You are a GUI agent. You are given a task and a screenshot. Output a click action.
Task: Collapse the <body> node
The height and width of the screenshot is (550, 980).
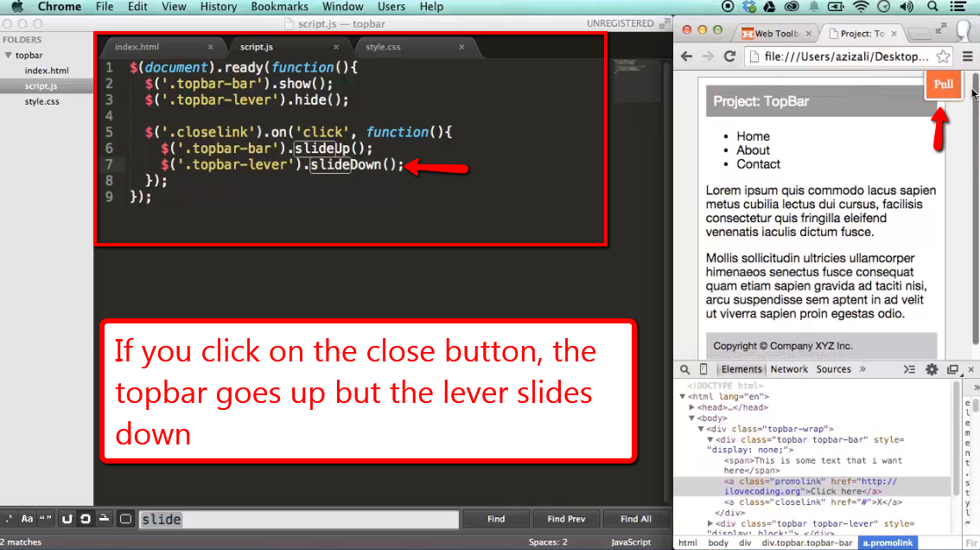(x=692, y=418)
